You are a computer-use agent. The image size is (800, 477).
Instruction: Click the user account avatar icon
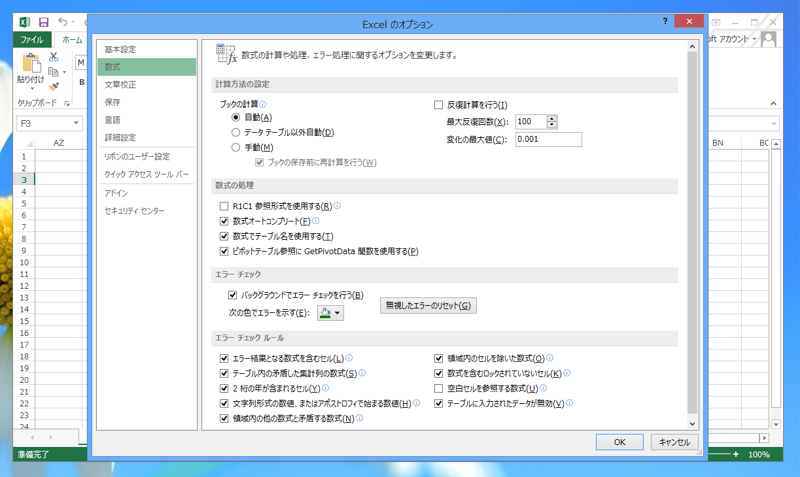point(768,39)
